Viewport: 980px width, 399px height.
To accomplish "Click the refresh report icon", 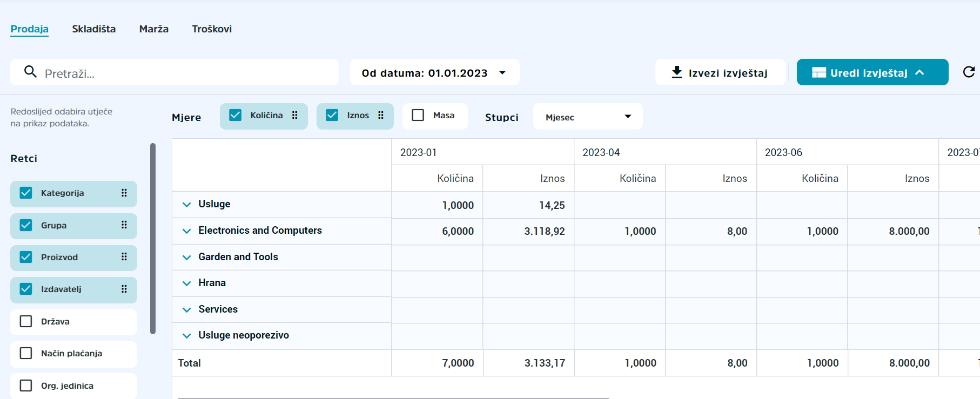I will 969,72.
